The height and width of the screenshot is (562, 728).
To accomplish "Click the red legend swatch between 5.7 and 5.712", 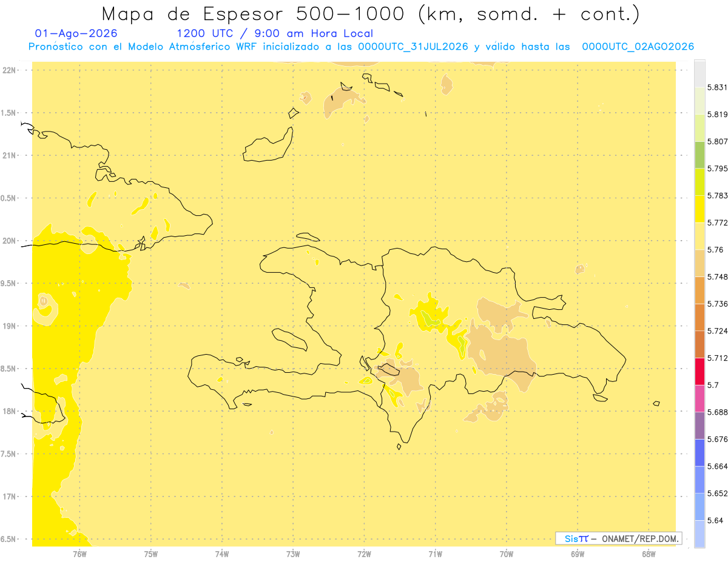I will 699,371.
